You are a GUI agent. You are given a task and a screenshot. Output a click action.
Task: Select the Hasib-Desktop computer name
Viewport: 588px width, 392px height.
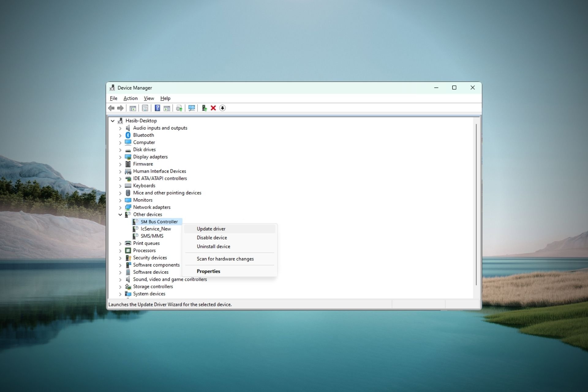[141, 121]
